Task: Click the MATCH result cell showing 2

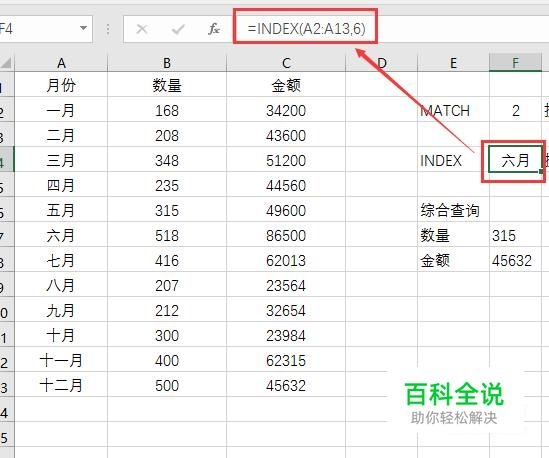Action: click(x=515, y=110)
